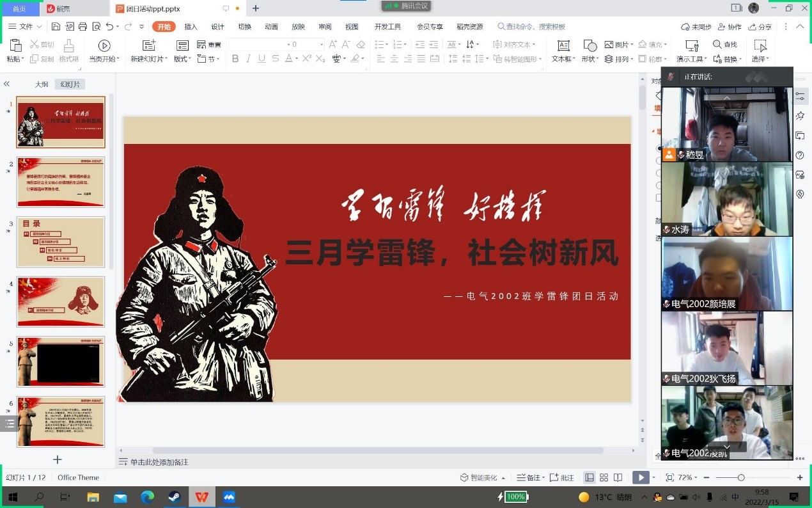This screenshot has width=812, height=508.
Task: Open Steam from the Windows taskbar
Action: tap(175, 497)
